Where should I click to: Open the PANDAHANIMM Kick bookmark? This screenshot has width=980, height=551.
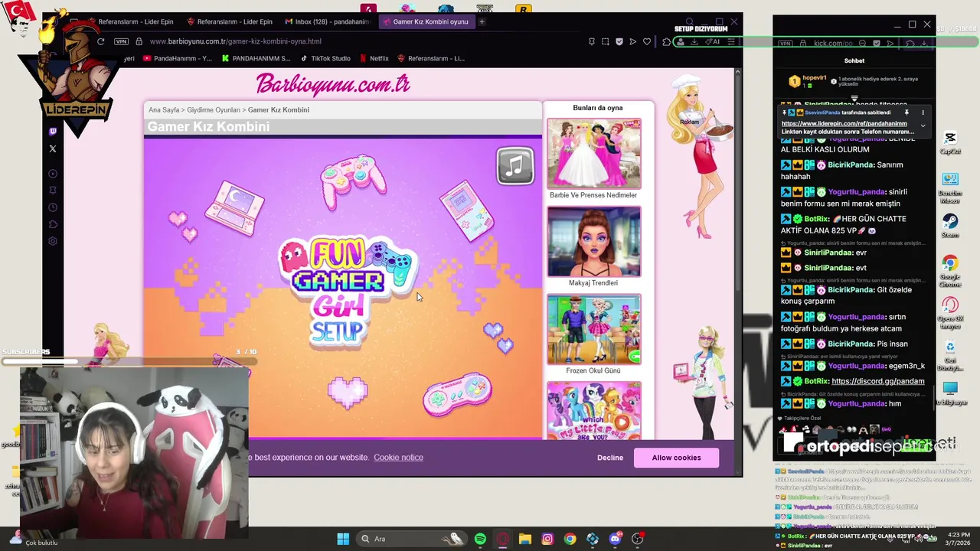256,58
